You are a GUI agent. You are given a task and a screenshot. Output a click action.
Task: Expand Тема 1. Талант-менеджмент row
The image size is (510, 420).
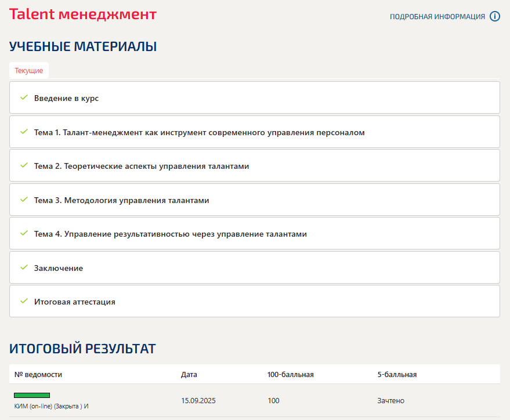click(255, 132)
